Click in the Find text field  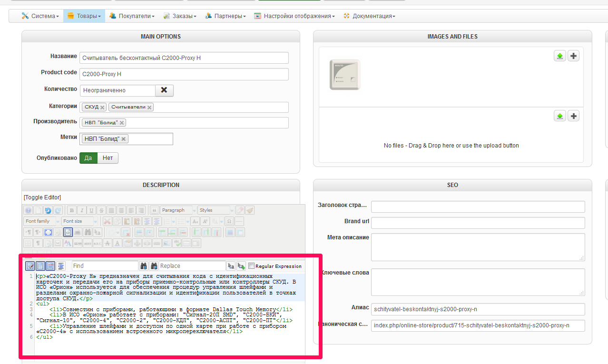coord(105,266)
